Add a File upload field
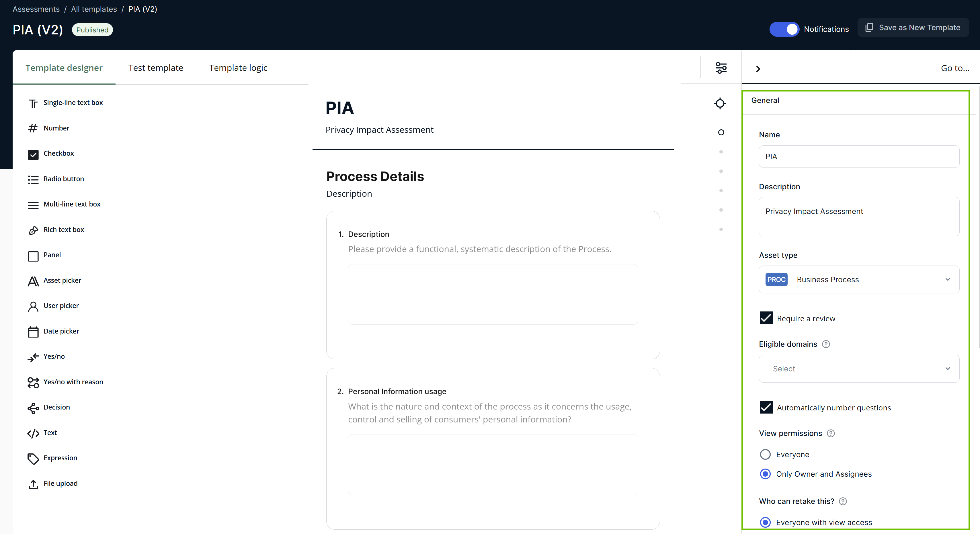The width and height of the screenshot is (980, 534). tap(60, 483)
